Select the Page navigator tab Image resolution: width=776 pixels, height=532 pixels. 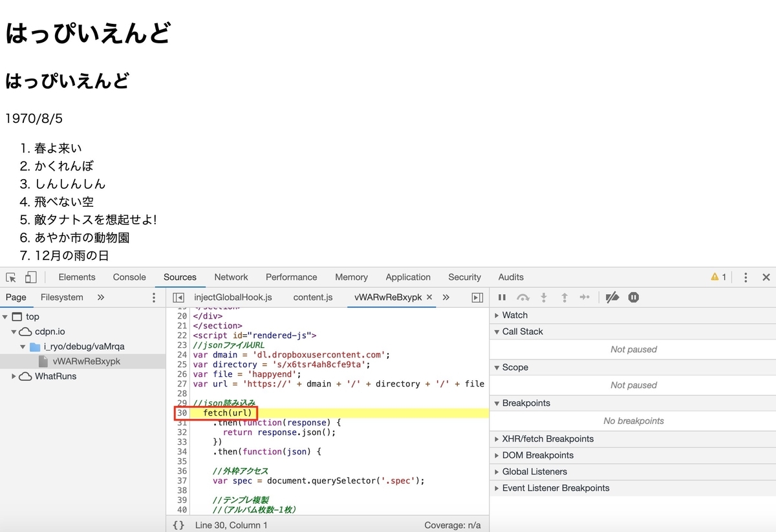[x=16, y=297]
